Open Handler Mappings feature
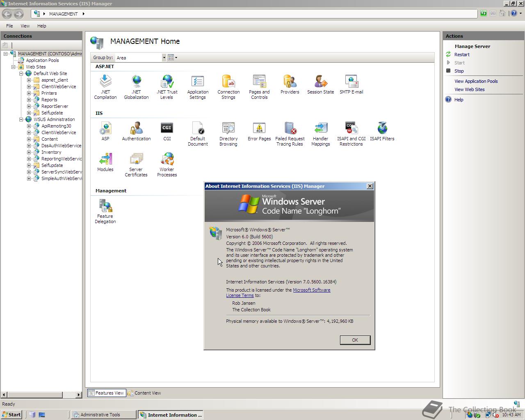This screenshot has width=525, height=420. (321, 133)
